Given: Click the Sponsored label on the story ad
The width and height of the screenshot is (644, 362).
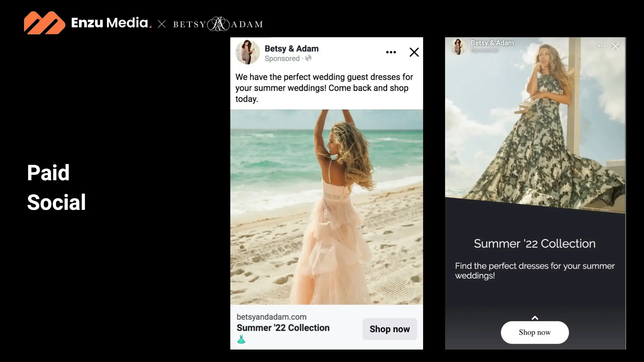Looking at the screenshot, I should pos(484,51).
